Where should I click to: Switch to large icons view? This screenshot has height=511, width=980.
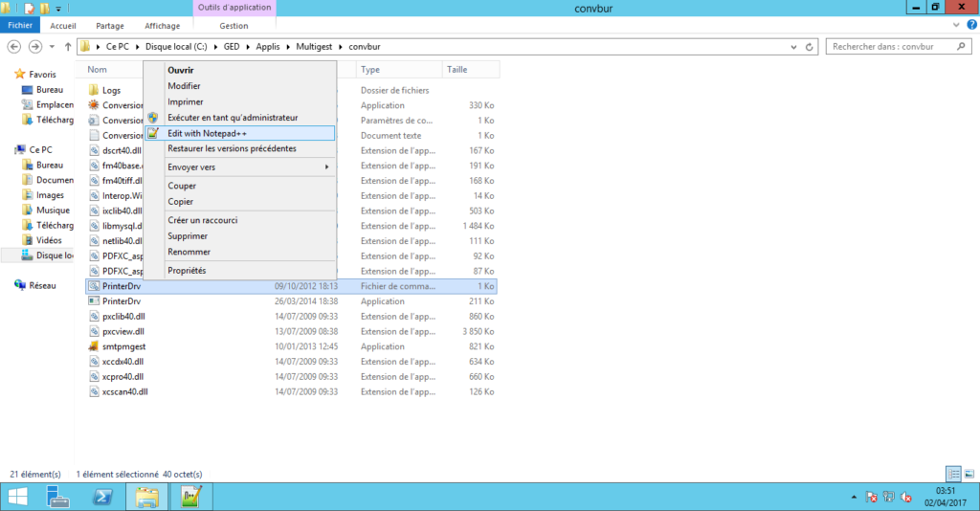(x=968, y=474)
